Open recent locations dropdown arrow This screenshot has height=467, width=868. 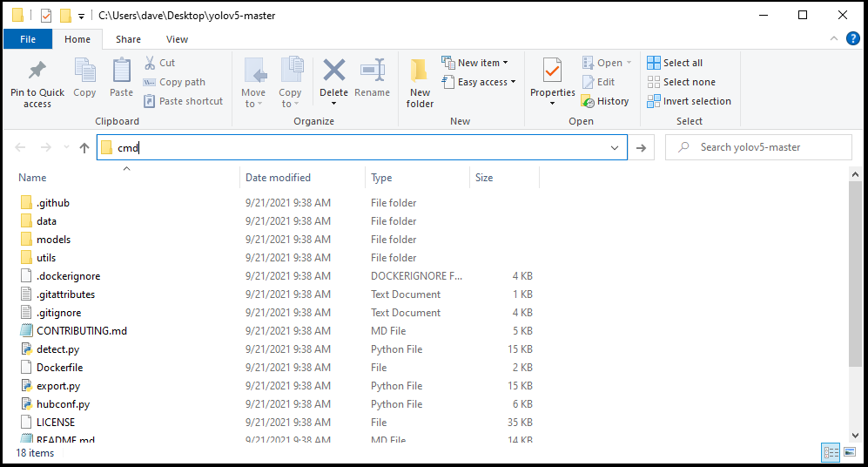click(x=66, y=147)
